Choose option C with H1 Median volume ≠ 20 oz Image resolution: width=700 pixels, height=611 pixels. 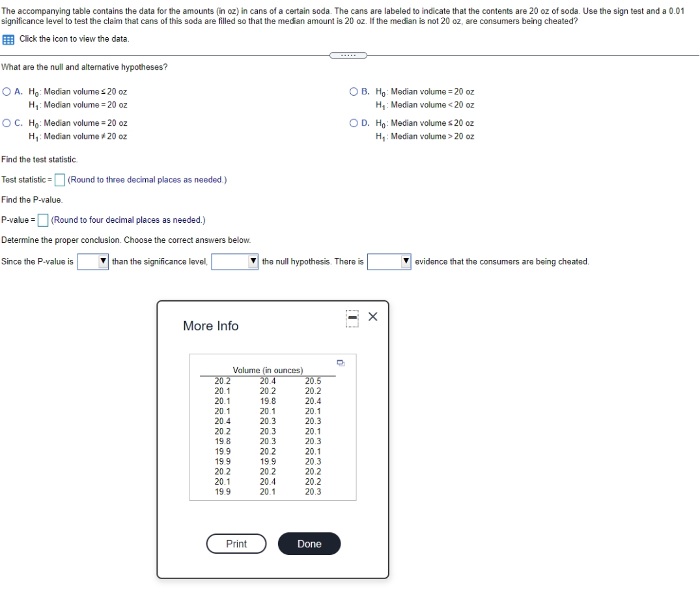(7, 123)
